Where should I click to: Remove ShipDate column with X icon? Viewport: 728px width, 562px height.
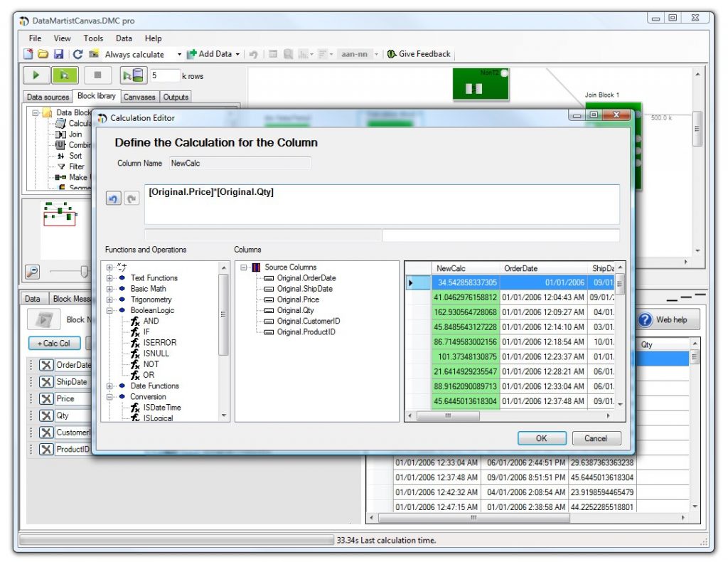coord(46,382)
